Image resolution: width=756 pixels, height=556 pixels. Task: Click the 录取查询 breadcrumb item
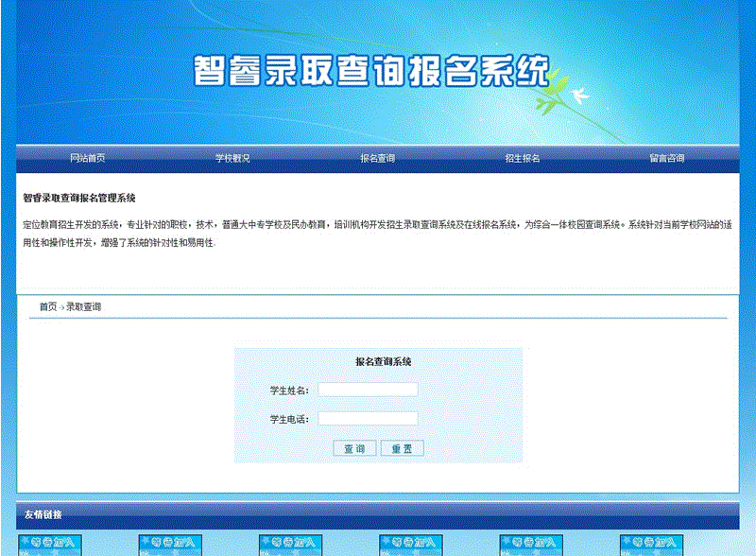coord(84,307)
